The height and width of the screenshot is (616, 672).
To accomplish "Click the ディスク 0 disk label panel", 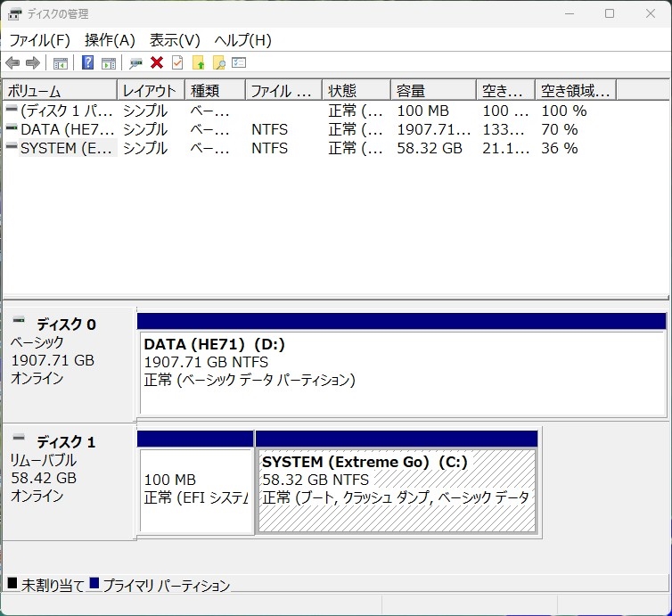I will pyautogui.click(x=69, y=364).
